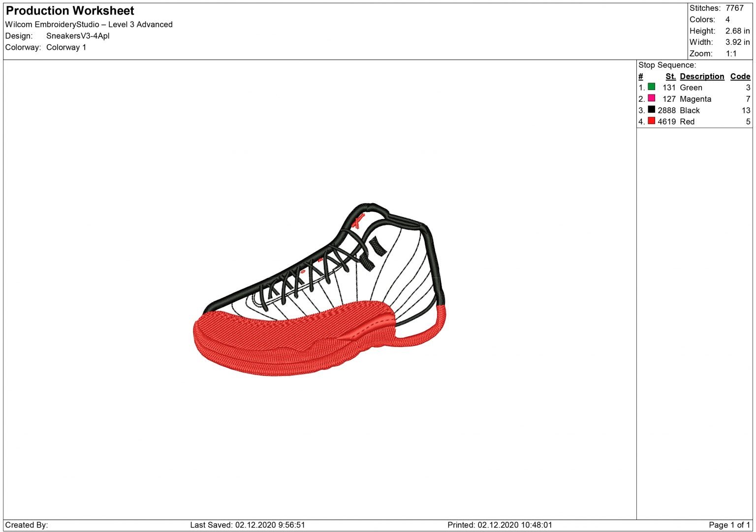Select the design name SneakersV3-4Apl
756x532 pixels.
click(x=78, y=36)
